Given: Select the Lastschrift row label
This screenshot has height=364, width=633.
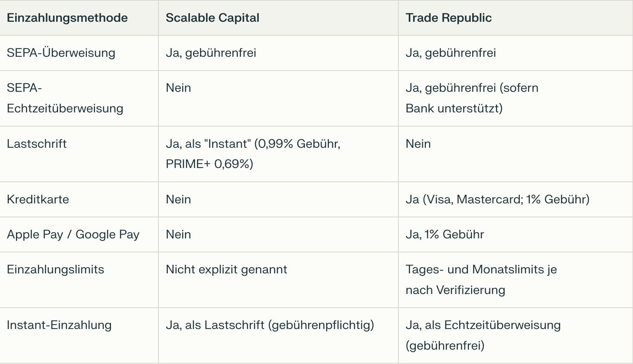Looking at the screenshot, I should (37, 144).
